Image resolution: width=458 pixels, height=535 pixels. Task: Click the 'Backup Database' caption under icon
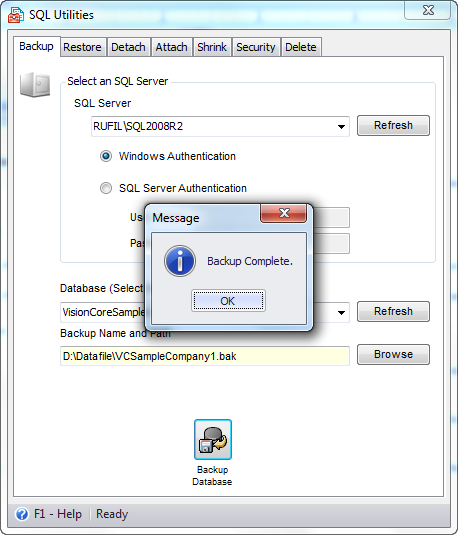[212, 476]
